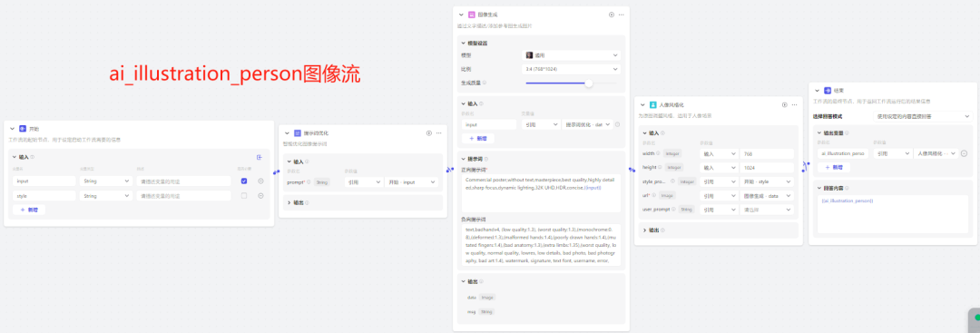Click the 图像生成 node icon
The width and height of the screenshot is (980, 333).
[x=471, y=15]
